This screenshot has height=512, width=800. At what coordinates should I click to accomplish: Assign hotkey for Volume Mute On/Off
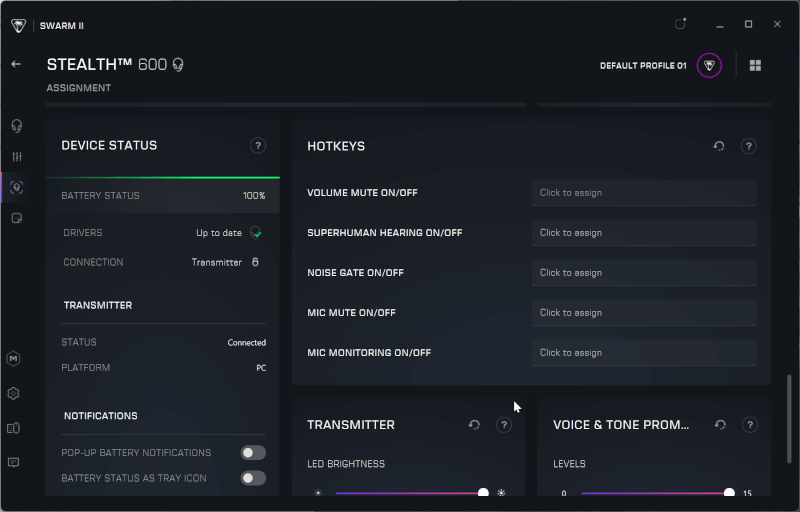644,193
